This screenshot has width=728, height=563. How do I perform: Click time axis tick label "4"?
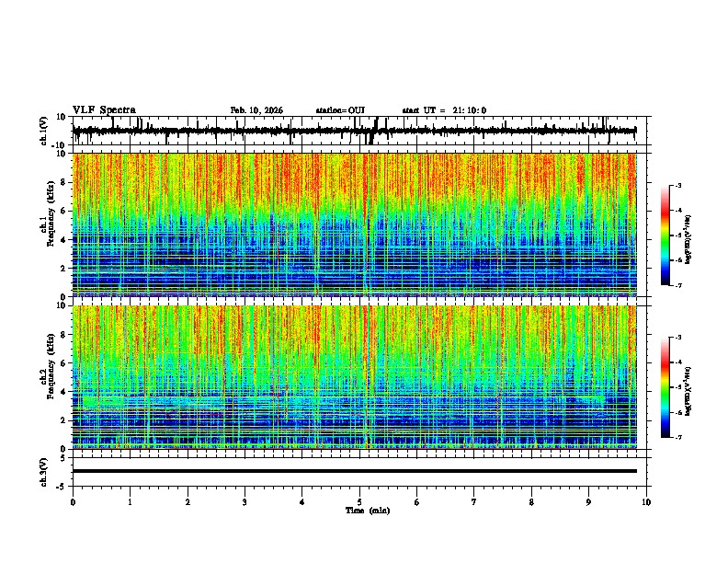pyautogui.click(x=302, y=502)
